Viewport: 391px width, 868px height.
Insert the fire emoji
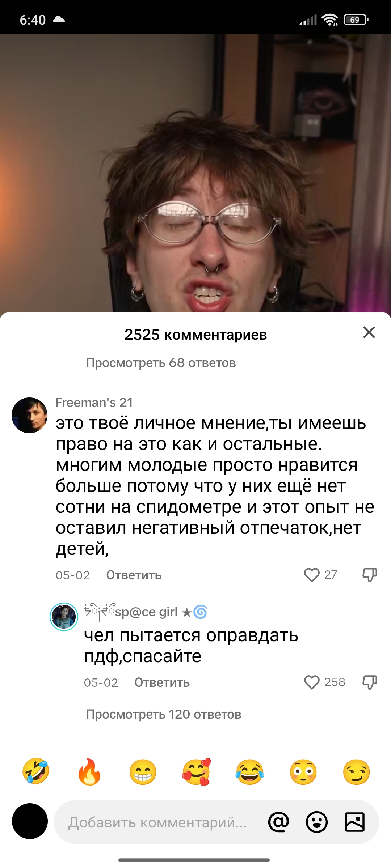pos(89,771)
